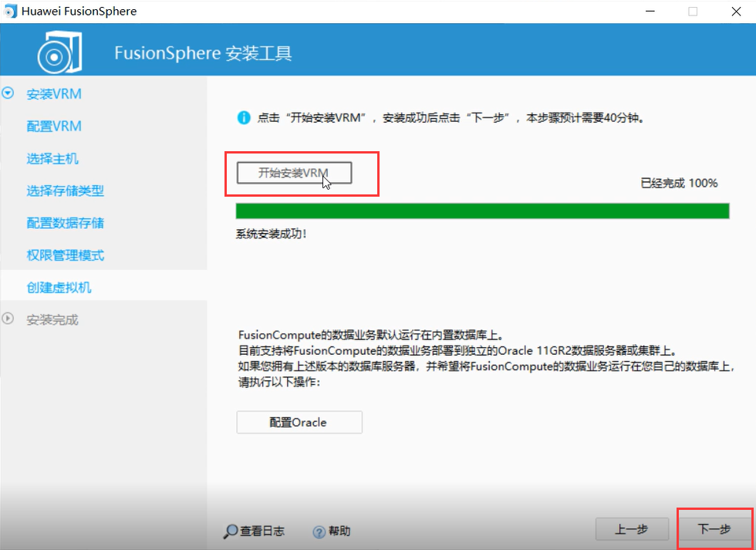
Task: Click the green installation progress bar
Action: click(483, 211)
